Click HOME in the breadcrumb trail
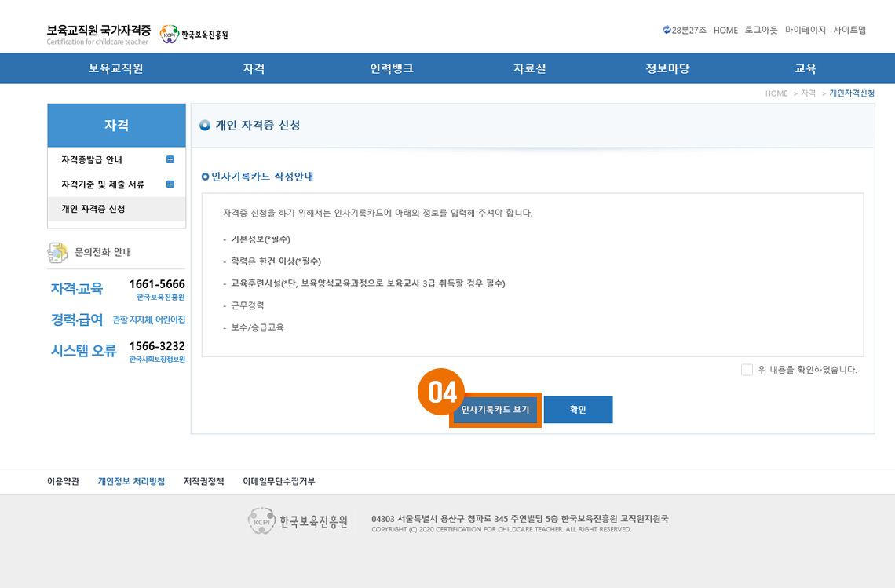Screen dimensions: 895x588 coord(776,93)
